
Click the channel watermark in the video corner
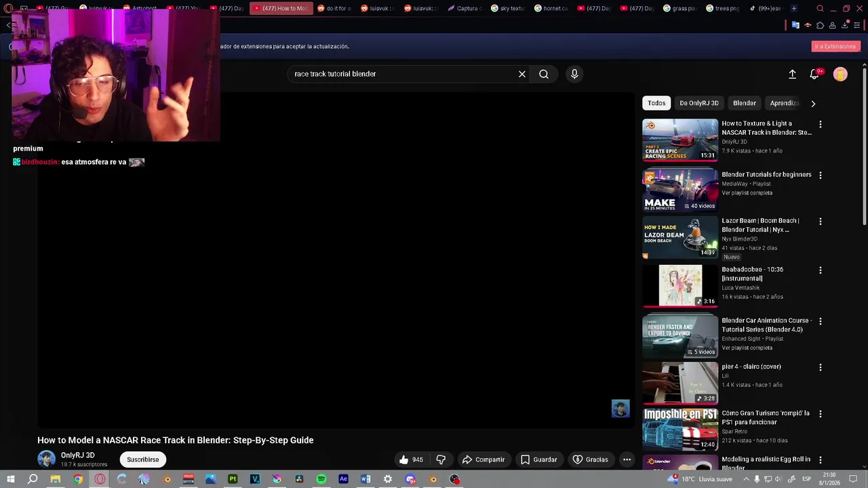(x=620, y=408)
